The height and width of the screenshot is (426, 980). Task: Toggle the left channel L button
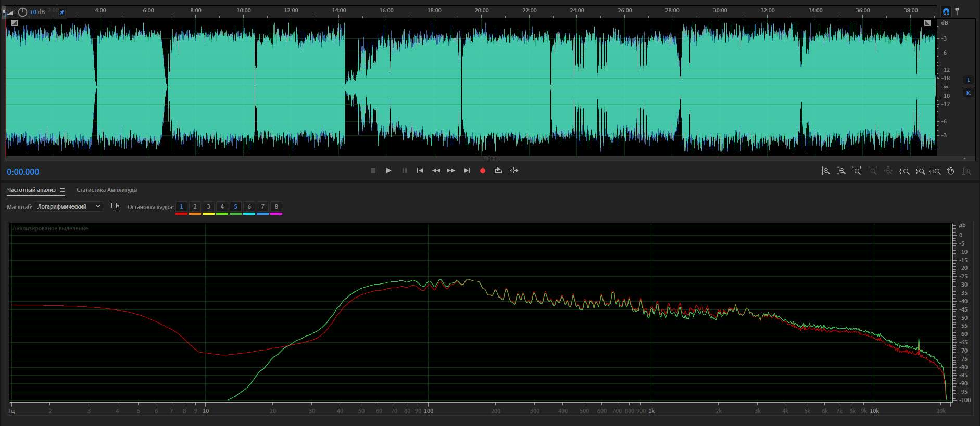(x=968, y=80)
